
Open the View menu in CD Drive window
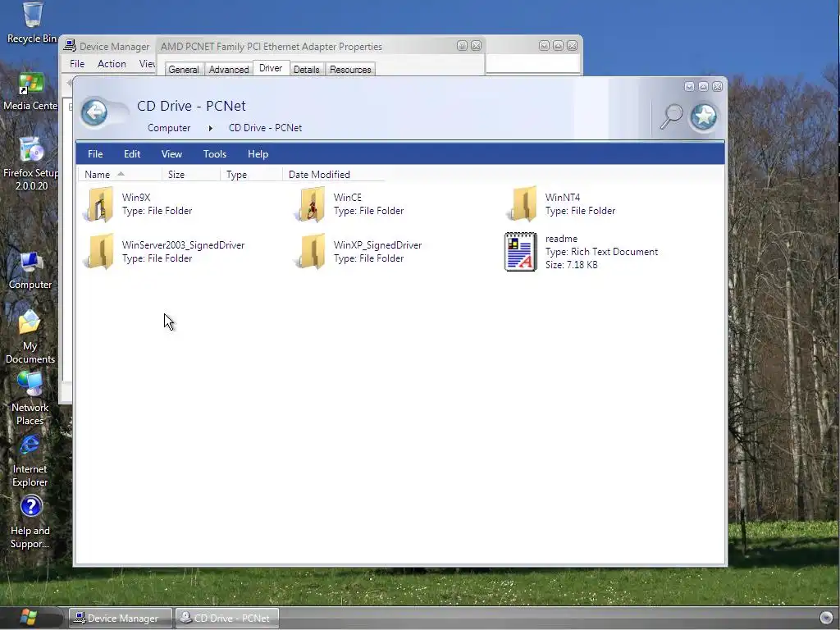click(171, 154)
